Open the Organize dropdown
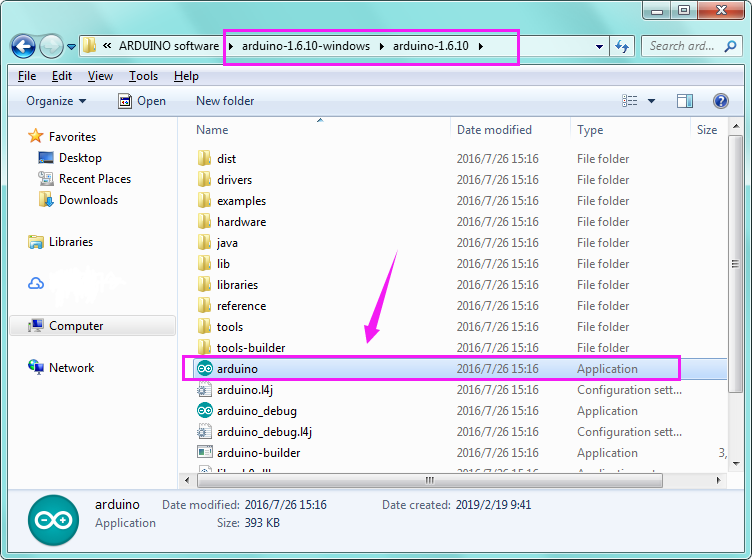 point(56,101)
